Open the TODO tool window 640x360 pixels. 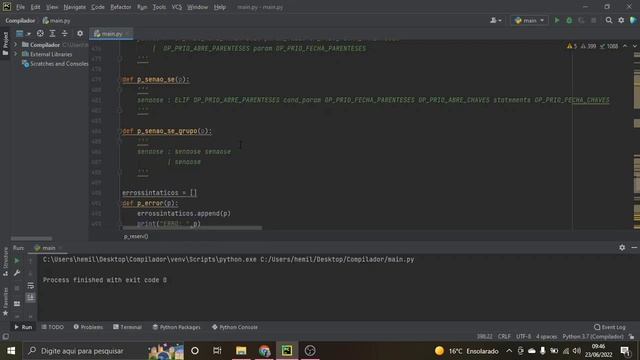(53, 327)
